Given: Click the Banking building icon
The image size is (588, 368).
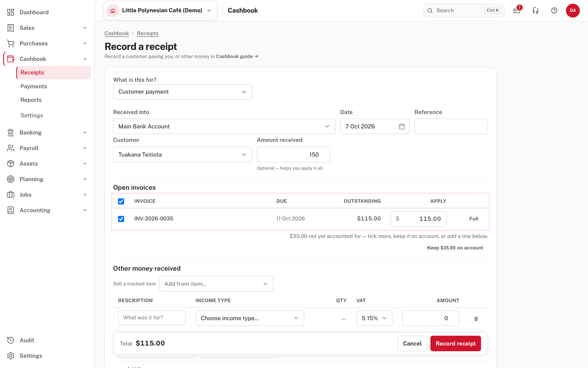Looking at the screenshot, I should point(10,132).
